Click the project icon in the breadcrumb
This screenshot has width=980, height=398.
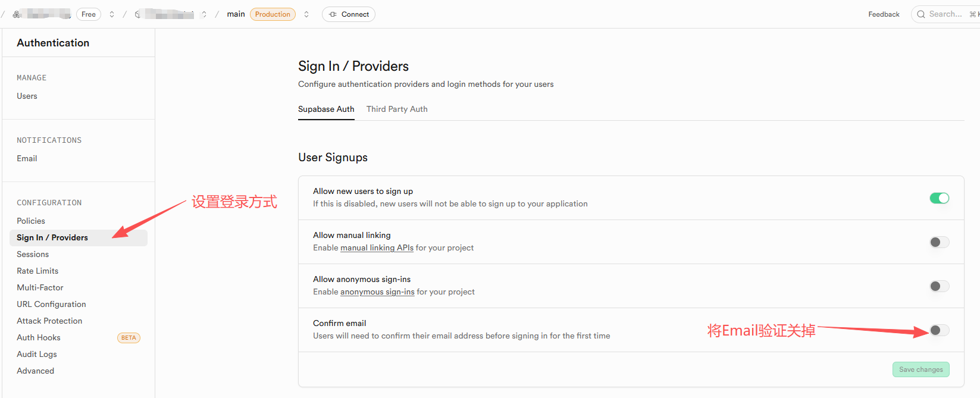coord(137,14)
